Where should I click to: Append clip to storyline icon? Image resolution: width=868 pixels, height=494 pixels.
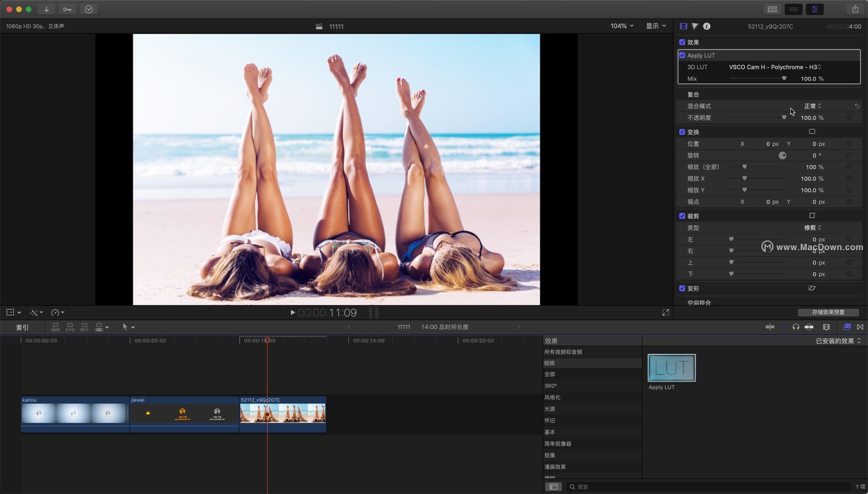coord(84,327)
